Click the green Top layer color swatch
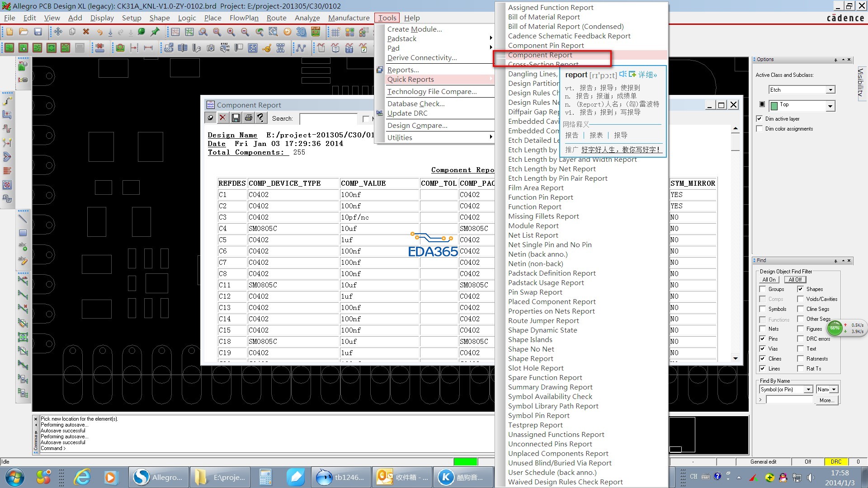This screenshot has width=868, height=488. tap(774, 106)
